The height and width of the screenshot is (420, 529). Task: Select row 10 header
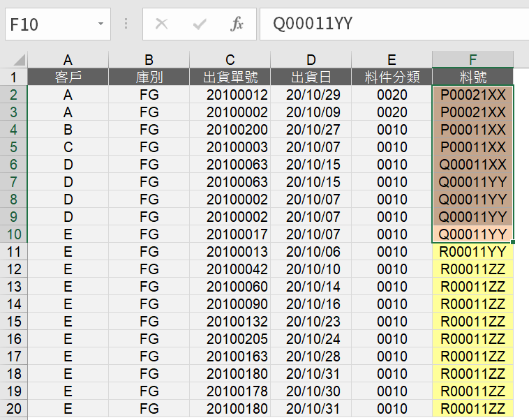pyautogui.click(x=13, y=234)
